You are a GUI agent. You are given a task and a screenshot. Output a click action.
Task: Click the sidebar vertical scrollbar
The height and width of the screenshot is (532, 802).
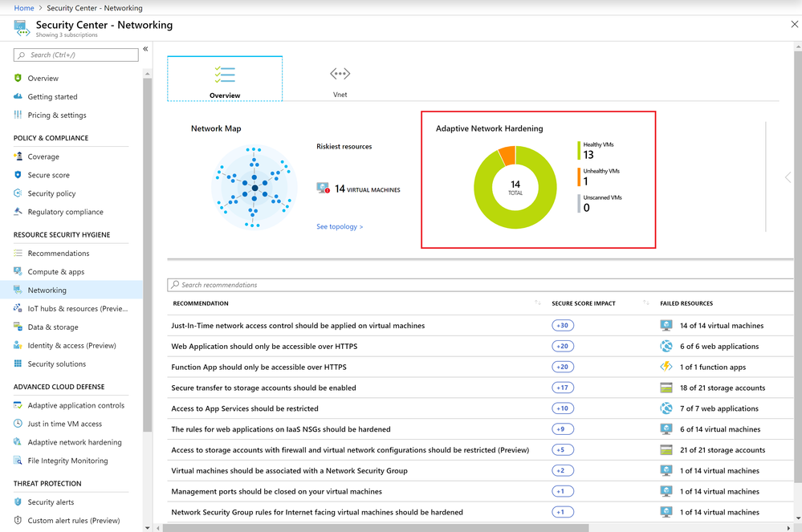click(147, 255)
